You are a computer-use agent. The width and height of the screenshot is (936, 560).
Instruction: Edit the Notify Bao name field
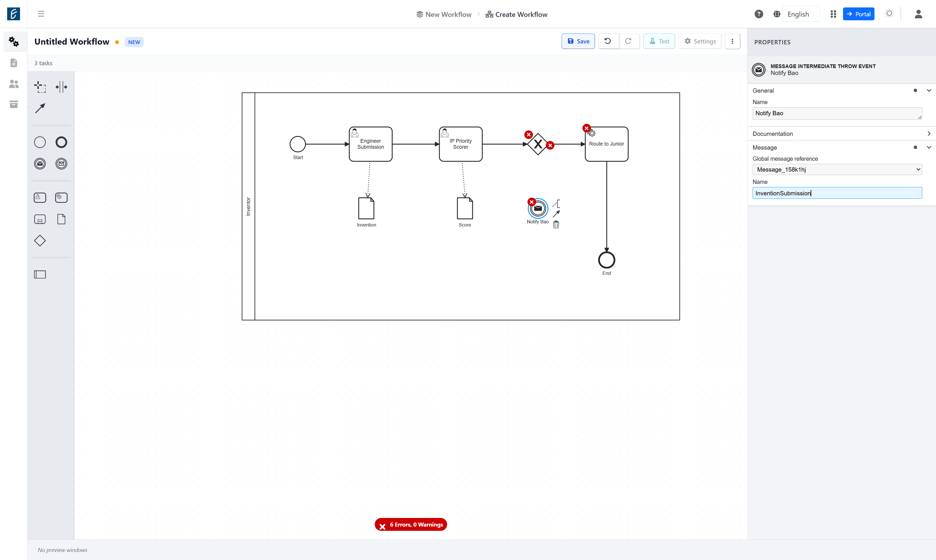(x=837, y=113)
